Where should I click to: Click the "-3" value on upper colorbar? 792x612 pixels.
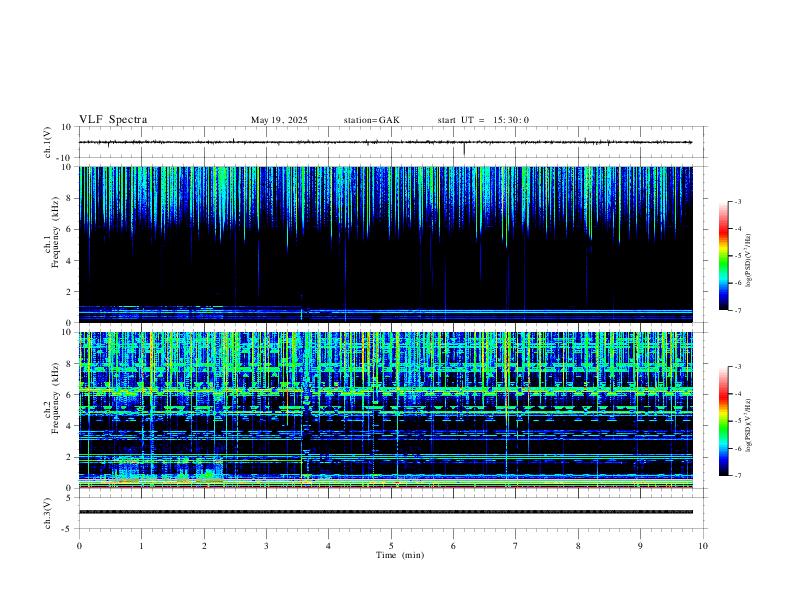[x=737, y=201]
